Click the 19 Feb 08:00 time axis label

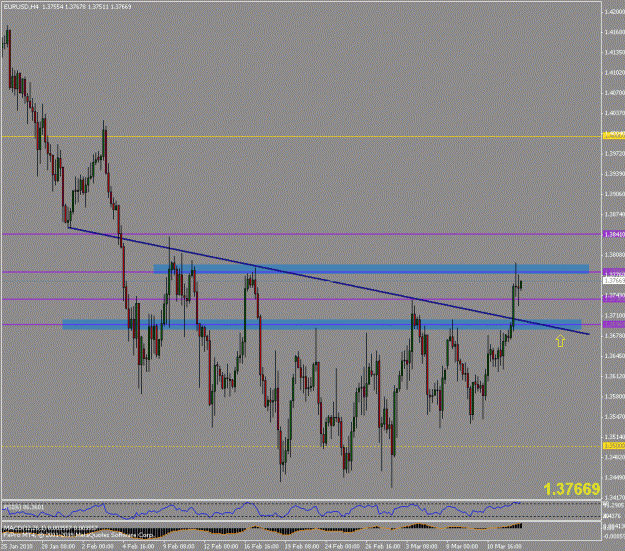(x=302, y=546)
